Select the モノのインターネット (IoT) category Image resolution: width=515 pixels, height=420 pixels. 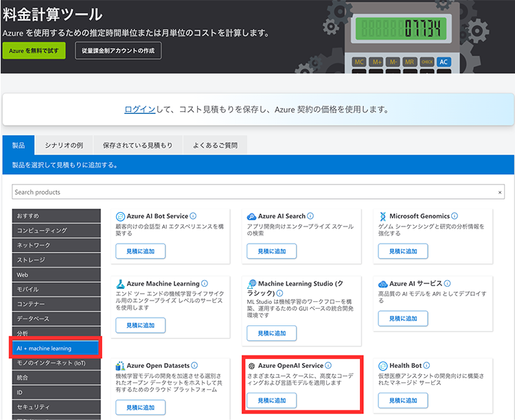[x=56, y=363]
